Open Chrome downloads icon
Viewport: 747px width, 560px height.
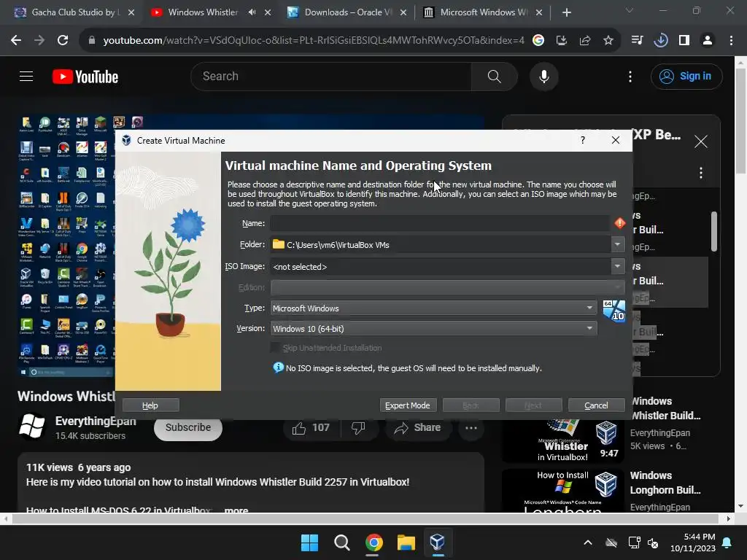(x=660, y=40)
